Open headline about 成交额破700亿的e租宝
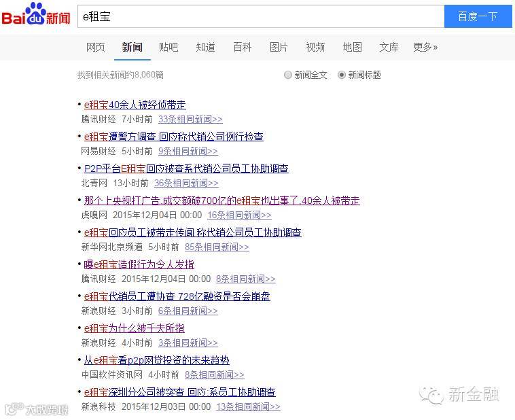The width and height of the screenshot is (515, 420). (221, 200)
